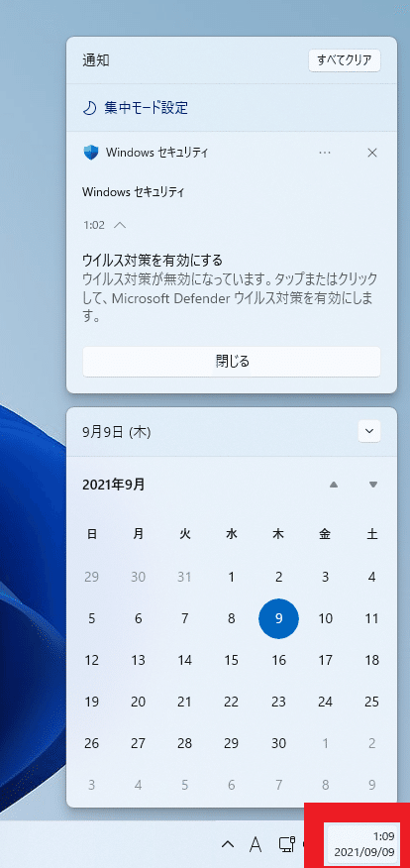Open 集中モード設定 focus assist link

pyautogui.click(x=136, y=107)
